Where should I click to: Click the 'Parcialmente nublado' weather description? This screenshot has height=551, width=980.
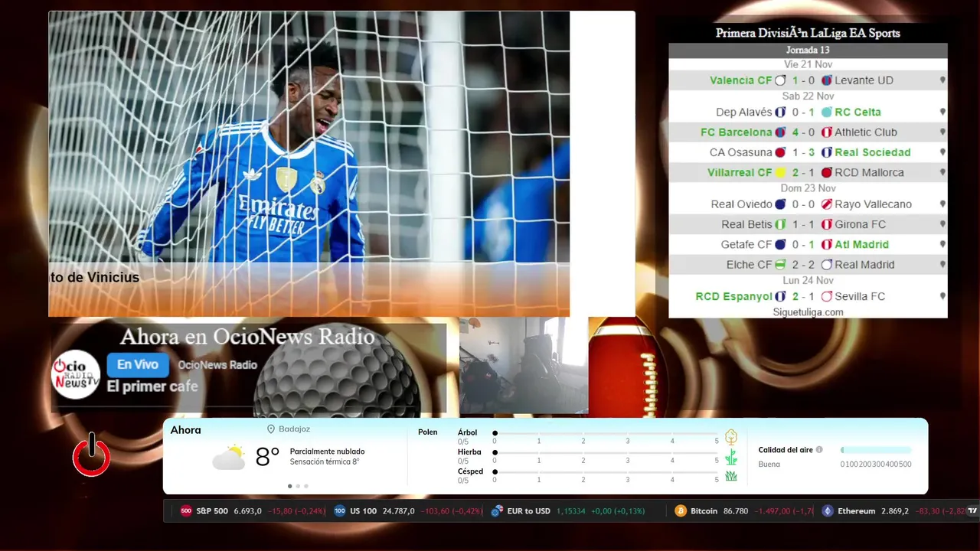327,452
